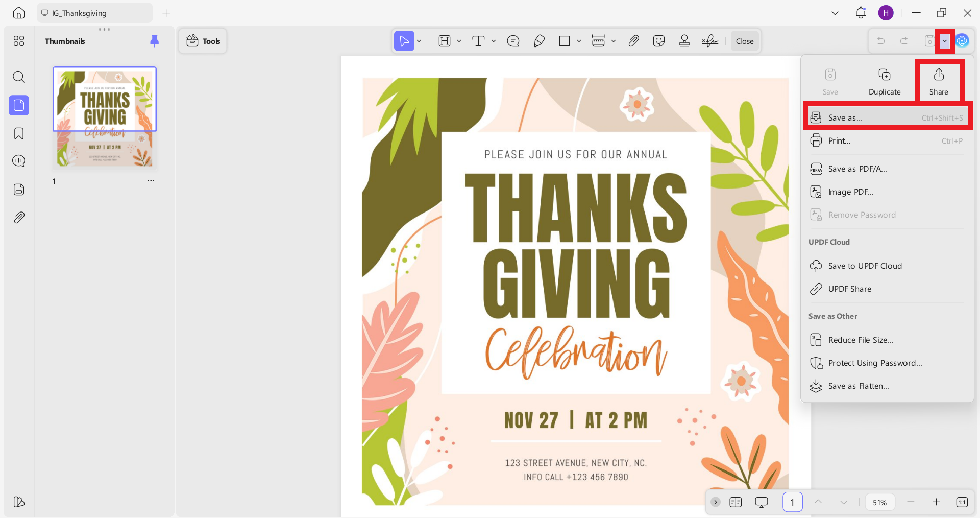The height and width of the screenshot is (518, 980).
Task: Open Bookmarks panel in left sidebar
Action: (19, 133)
